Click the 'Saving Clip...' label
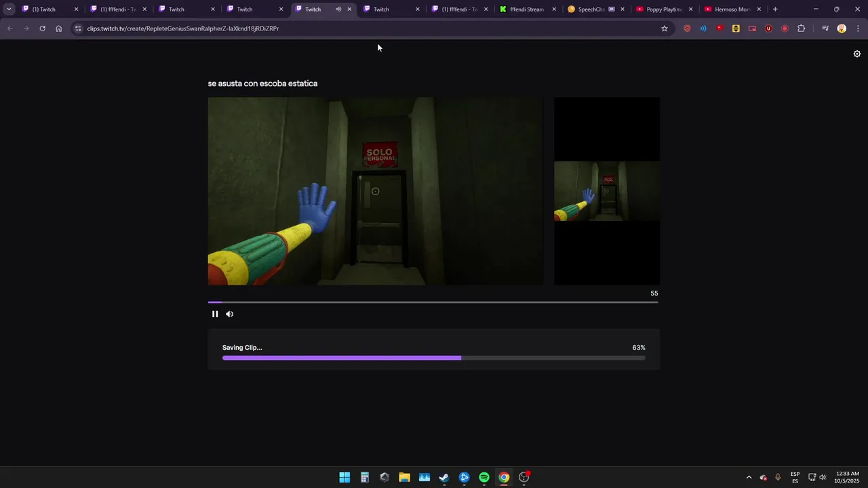 click(242, 348)
